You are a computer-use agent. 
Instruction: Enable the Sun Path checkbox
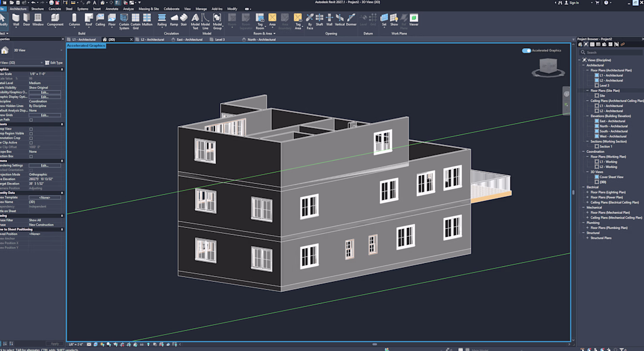coord(31,120)
